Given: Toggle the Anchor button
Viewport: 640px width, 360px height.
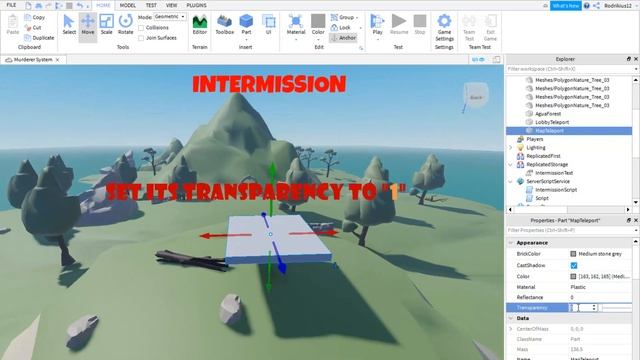Looking at the screenshot, I should coord(343,38).
